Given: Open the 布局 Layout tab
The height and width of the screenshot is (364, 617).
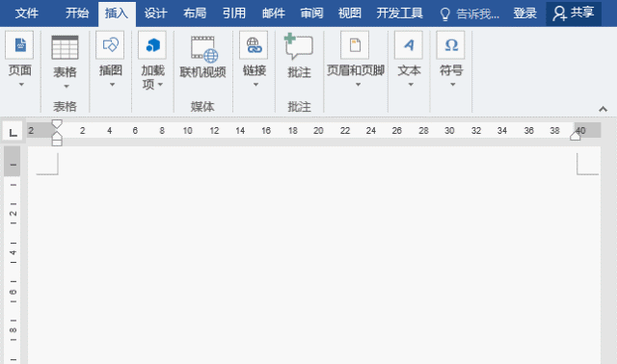Looking at the screenshot, I should click(195, 13).
